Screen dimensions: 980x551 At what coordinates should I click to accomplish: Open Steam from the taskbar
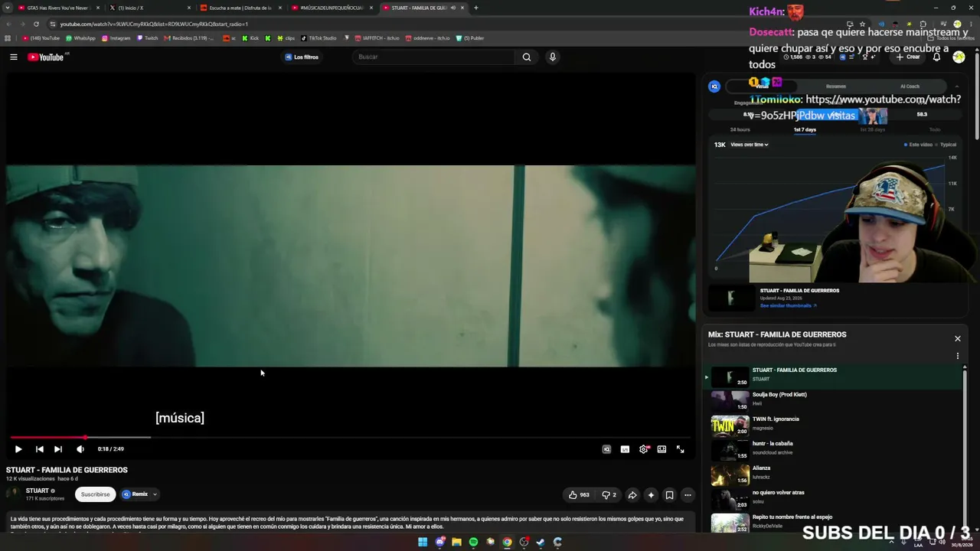click(x=541, y=543)
